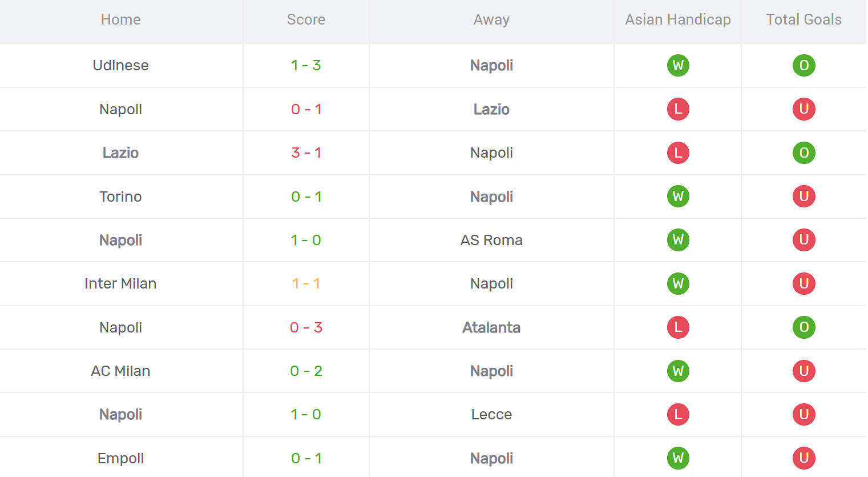
Task: Click the Asian Handicap column header
Action: point(678,20)
